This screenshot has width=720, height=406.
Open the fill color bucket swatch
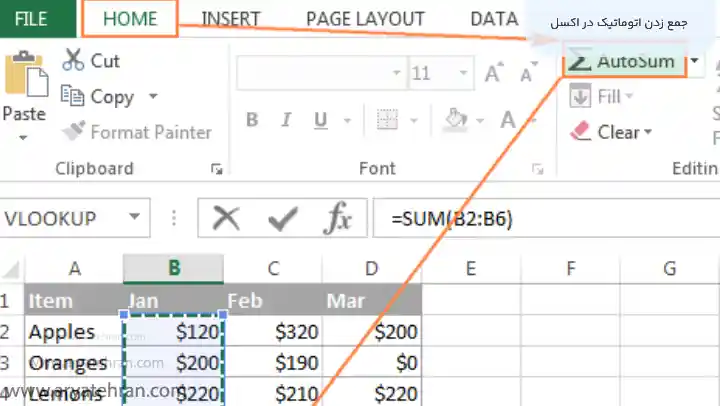tap(456, 121)
